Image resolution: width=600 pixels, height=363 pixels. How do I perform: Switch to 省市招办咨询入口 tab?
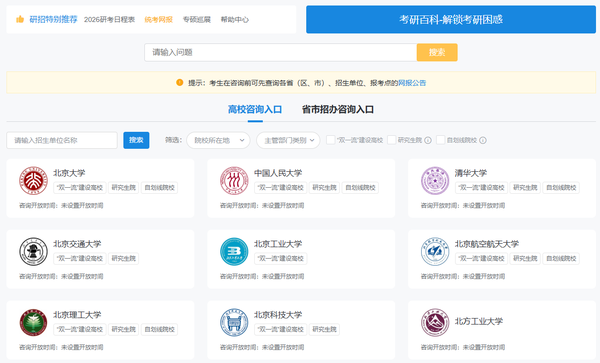pos(338,110)
